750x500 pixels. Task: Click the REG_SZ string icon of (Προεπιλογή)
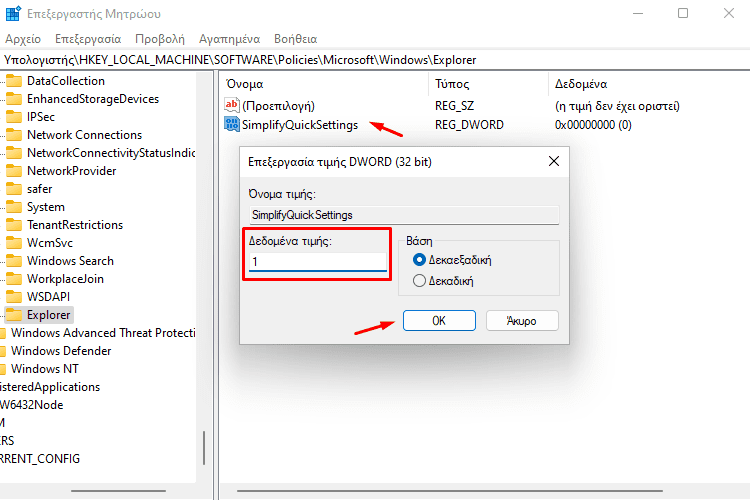tap(232, 105)
